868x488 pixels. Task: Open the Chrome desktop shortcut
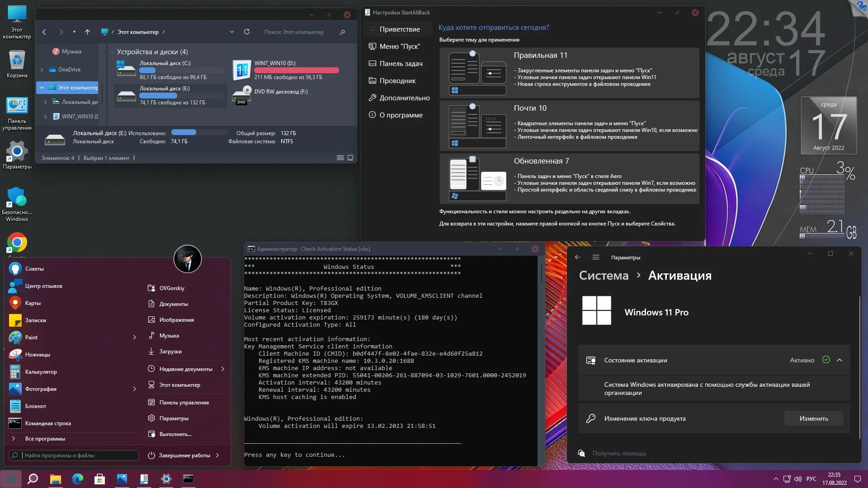click(x=17, y=243)
